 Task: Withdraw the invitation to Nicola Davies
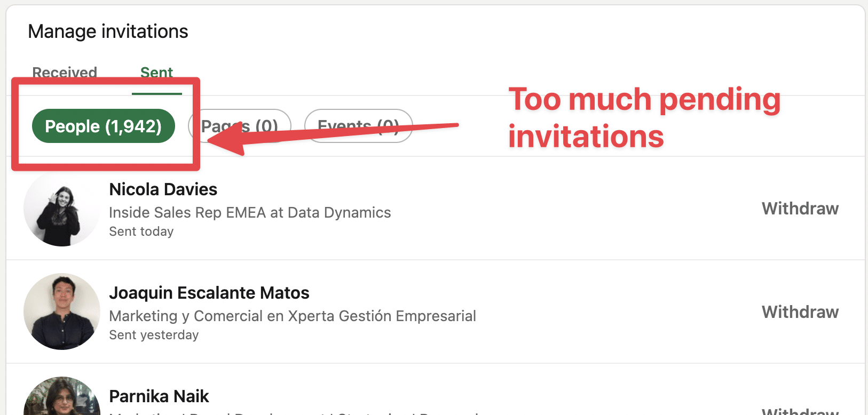coord(800,209)
